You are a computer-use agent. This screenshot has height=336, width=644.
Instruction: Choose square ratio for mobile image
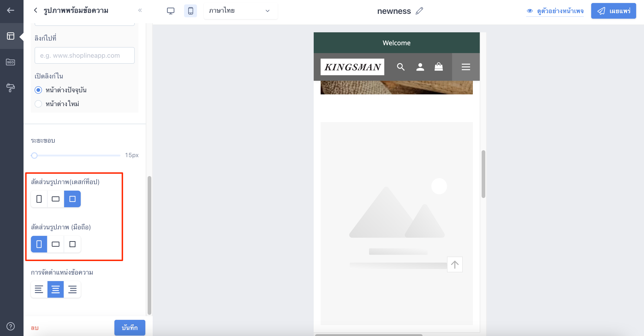72,244
